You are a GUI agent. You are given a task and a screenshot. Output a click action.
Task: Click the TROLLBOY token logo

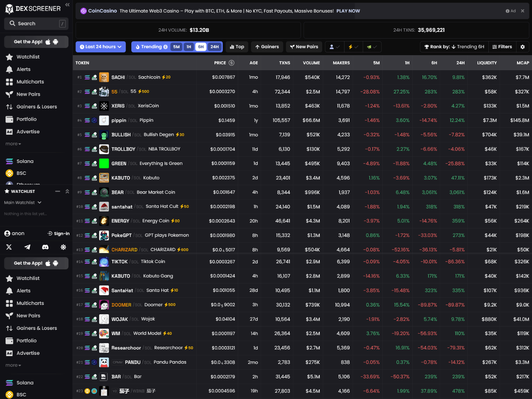tap(104, 149)
